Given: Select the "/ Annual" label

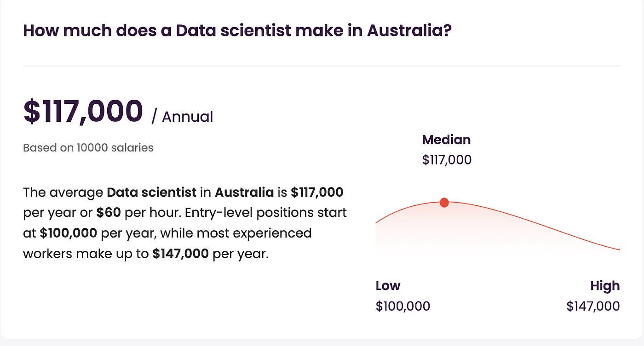Looking at the screenshot, I should point(182,117).
